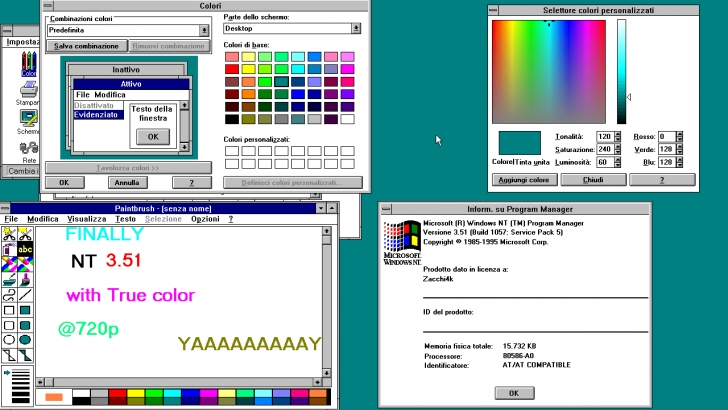Screen dimensions: 728x410
Task: Open the Visualizza menu
Action: click(x=86, y=219)
